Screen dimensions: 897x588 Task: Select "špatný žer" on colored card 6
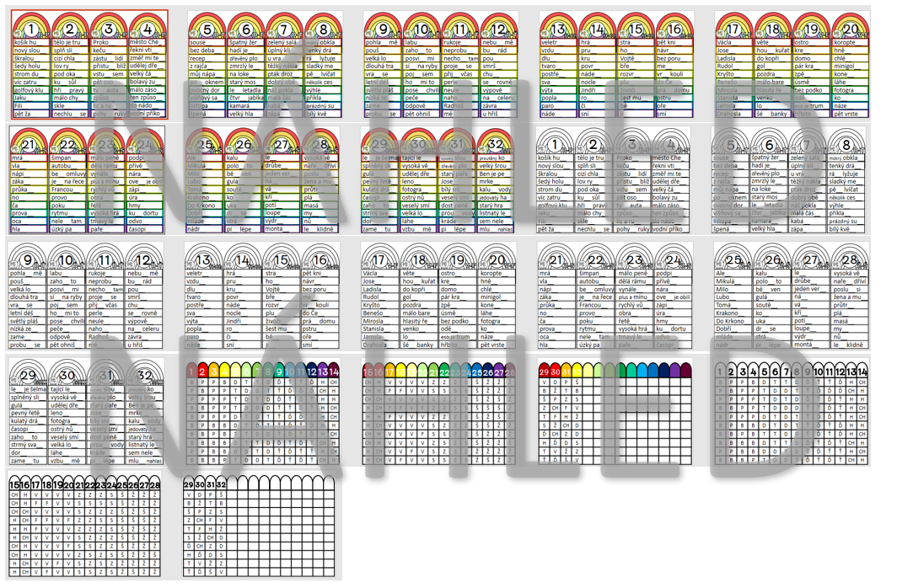(243, 42)
